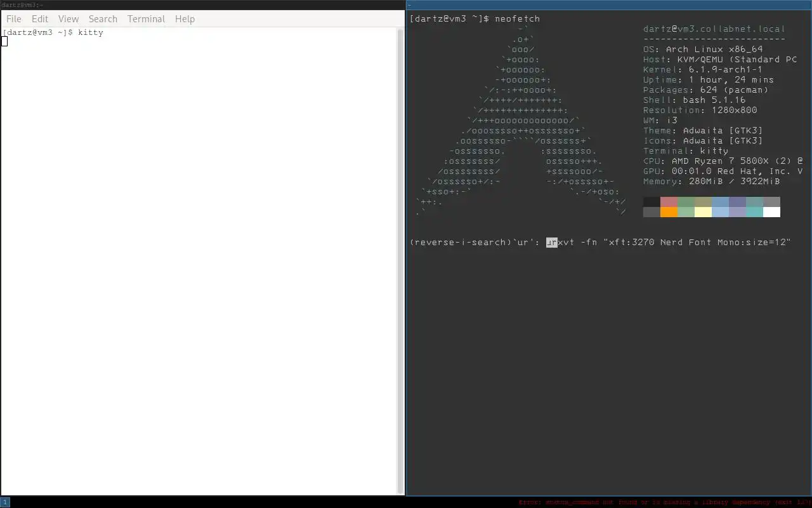This screenshot has width=812, height=508.
Task: Click the 'Resolution: 1280x800' line
Action: [x=700, y=110]
